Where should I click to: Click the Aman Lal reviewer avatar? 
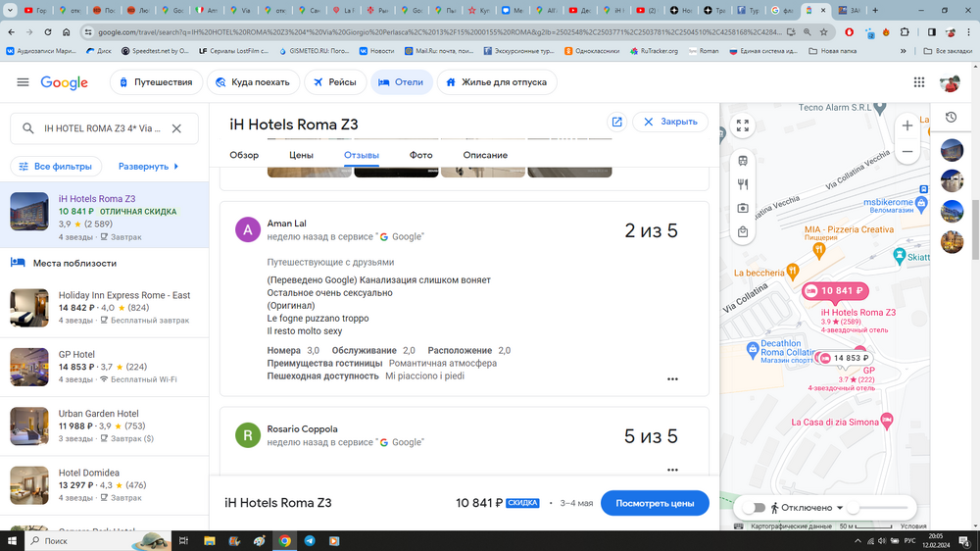click(x=248, y=229)
